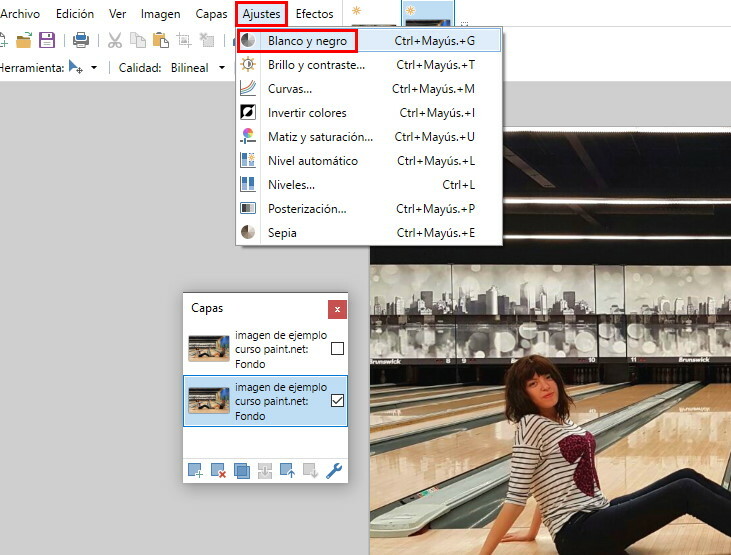Click the Print toolbar icon

(81, 41)
